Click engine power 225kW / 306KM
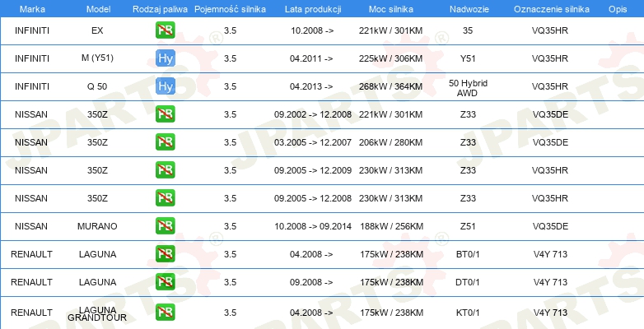 pos(390,58)
